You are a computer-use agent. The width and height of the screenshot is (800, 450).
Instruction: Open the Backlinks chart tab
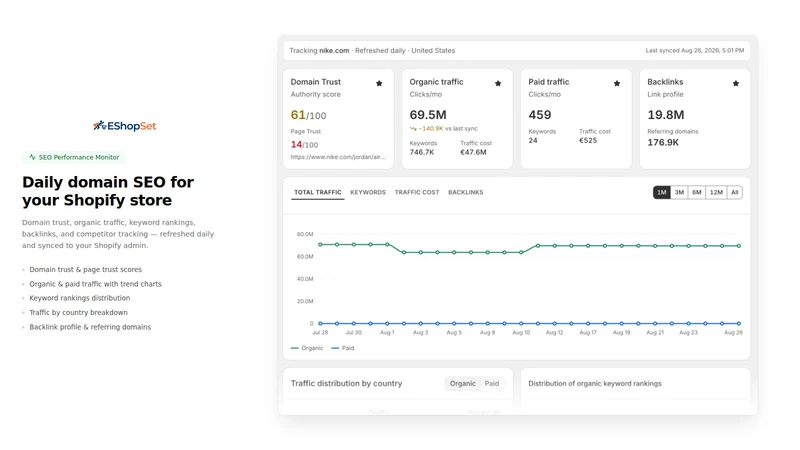[465, 192]
